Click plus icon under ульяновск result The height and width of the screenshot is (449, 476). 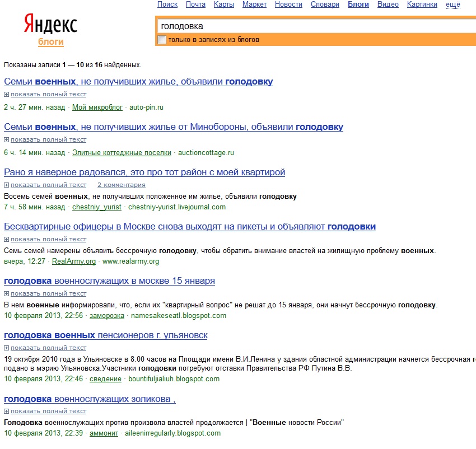point(7,348)
